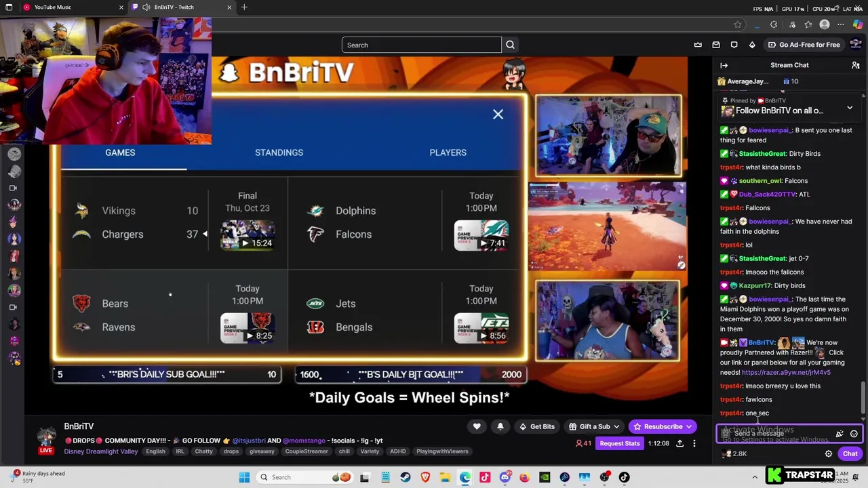Launch Steam from the taskbar
The image size is (868, 488).
[406, 477]
